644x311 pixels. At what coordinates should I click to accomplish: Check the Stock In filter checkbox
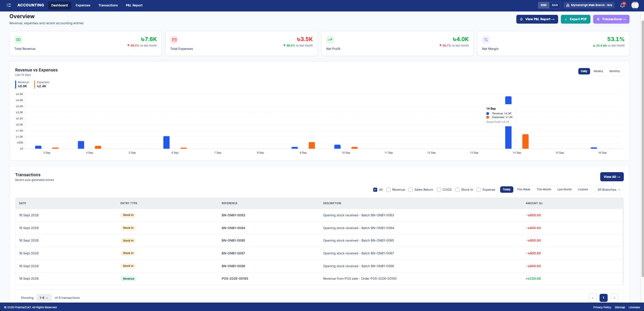pyautogui.click(x=457, y=190)
